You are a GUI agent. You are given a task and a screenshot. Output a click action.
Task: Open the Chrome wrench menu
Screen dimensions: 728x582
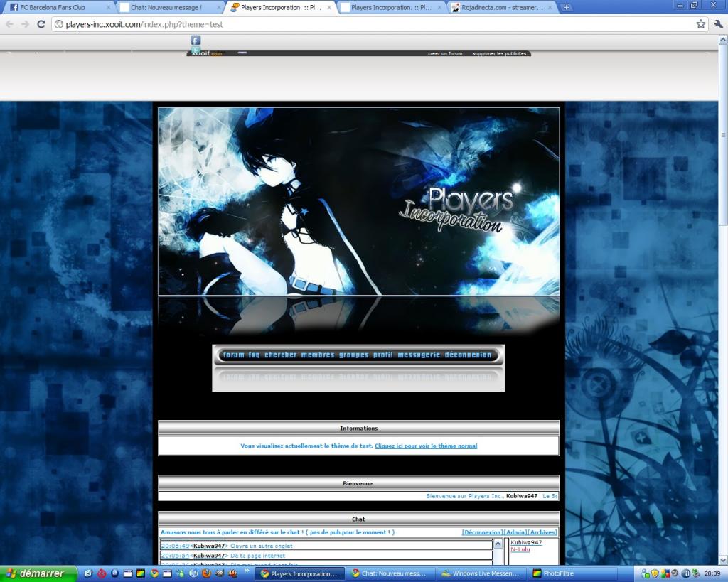tap(718, 24)
